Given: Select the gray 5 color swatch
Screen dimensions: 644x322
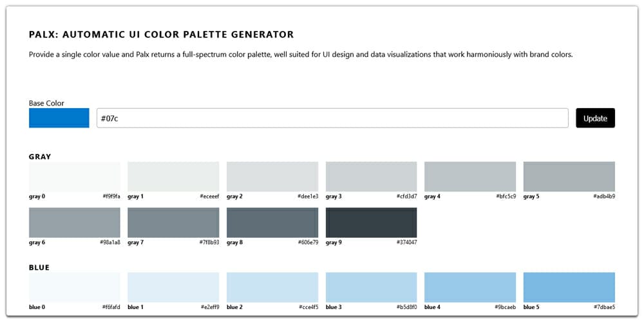Looking at the screenshot, I should click(x=569, y=176).
